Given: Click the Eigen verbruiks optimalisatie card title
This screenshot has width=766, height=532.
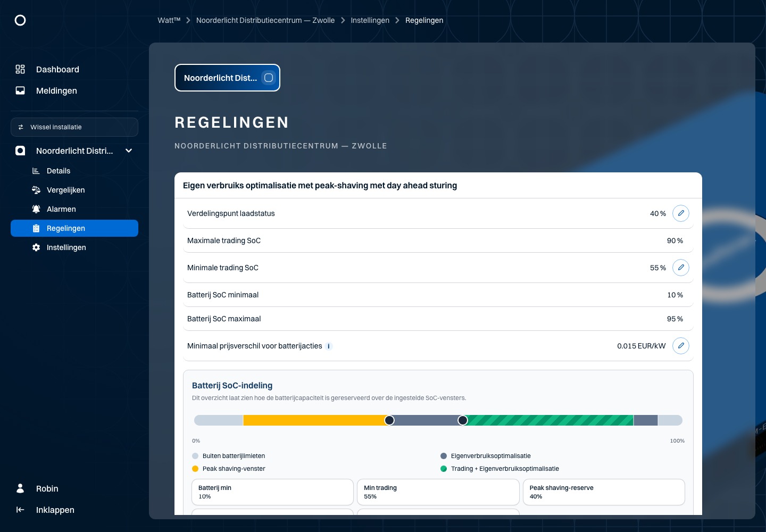Looking at the screenshot, I should click(x=320, y=185).
